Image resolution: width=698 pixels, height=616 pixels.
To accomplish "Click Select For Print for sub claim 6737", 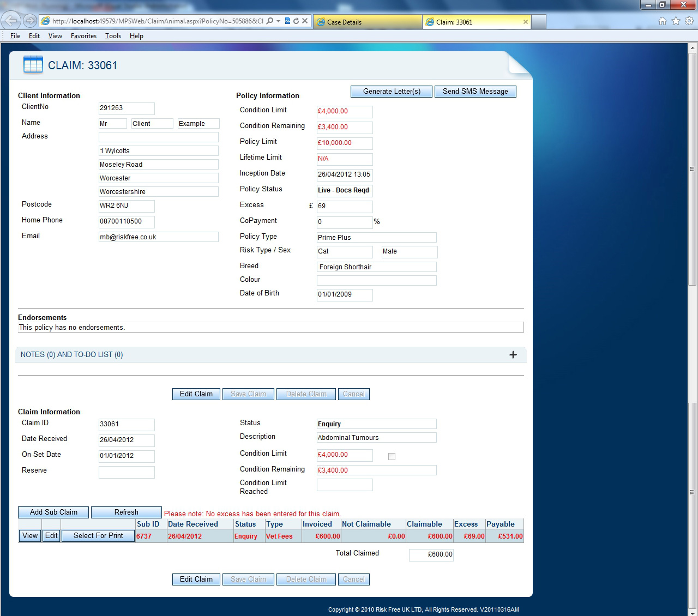I will point(98,536).
